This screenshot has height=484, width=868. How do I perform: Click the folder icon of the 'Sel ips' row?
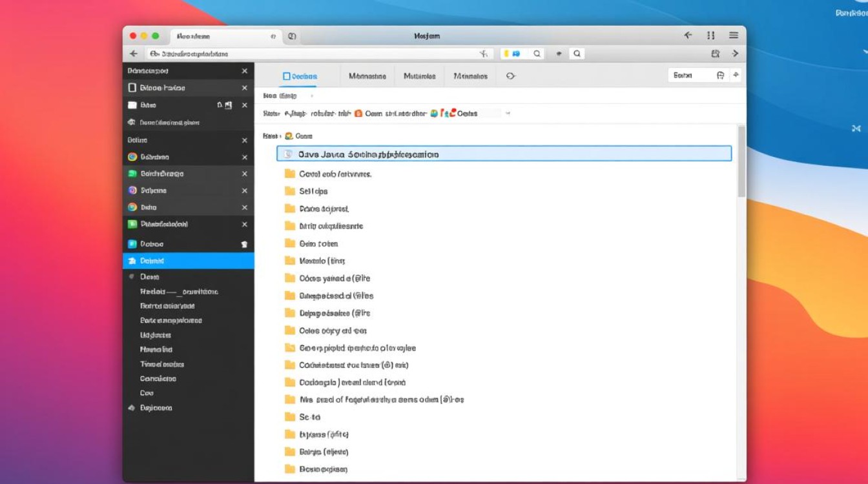pos(290,191)
